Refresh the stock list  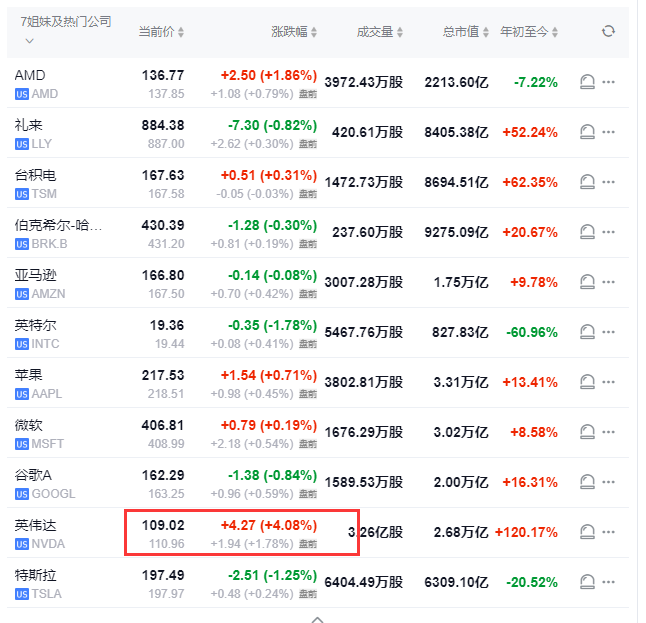coord(608,31)
